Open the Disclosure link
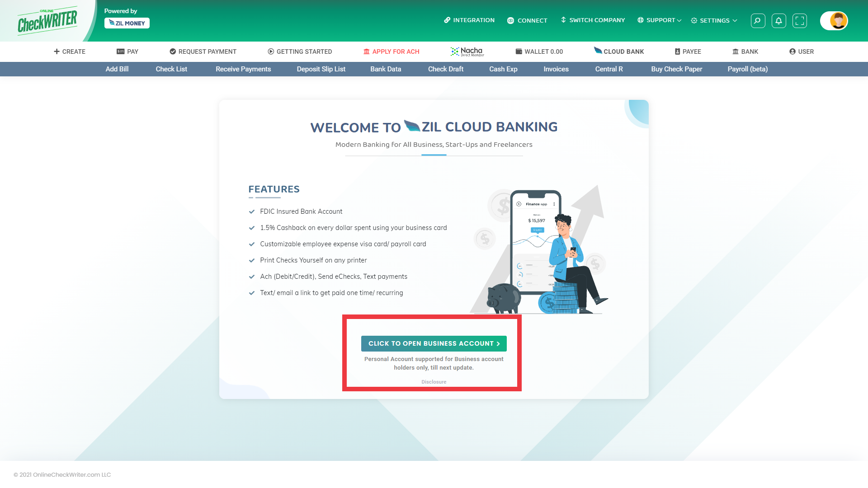Screen dimensions: 868x488 [x=434, y=381]
